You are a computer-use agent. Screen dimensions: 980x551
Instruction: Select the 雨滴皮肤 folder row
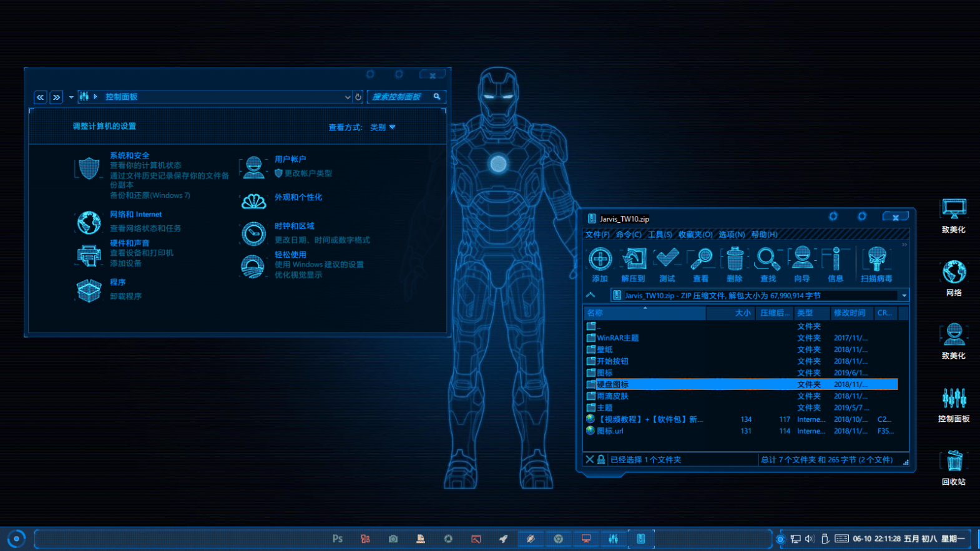(x=742, y=396)
